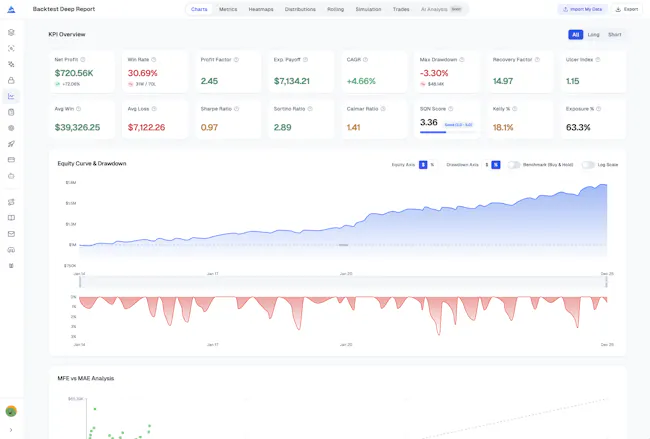Click the info icon next to Sharpe Ratio

point(237,109)
